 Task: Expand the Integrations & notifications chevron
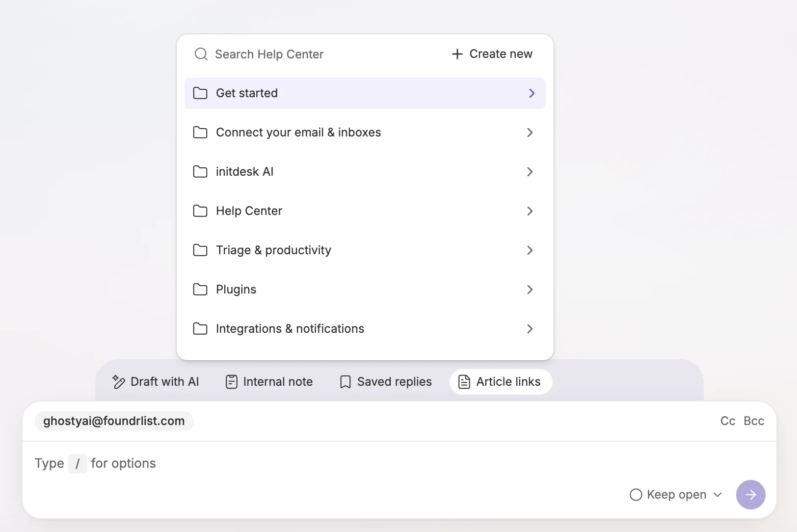click(530, 329)
